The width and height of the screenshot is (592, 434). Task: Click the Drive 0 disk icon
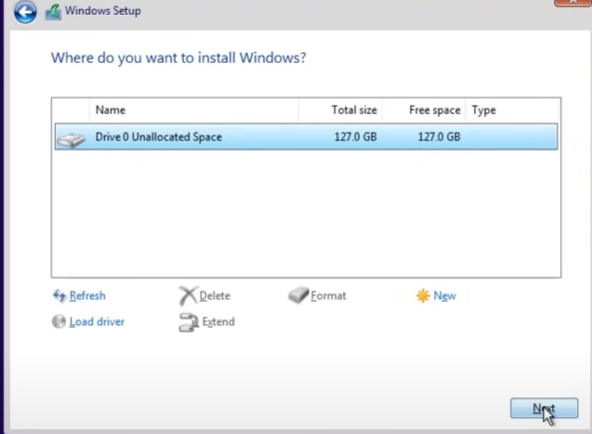pyautogui.click(x=71, y=140)
